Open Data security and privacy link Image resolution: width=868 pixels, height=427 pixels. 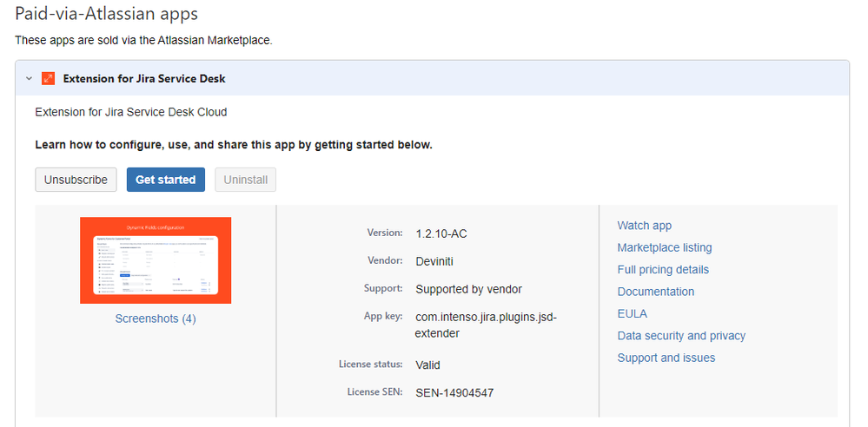pos(681,336)
